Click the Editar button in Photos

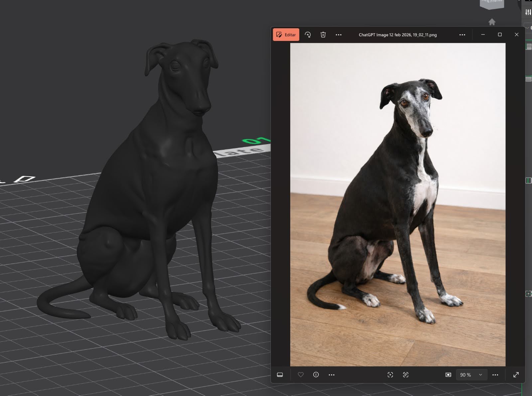point(286,35)
